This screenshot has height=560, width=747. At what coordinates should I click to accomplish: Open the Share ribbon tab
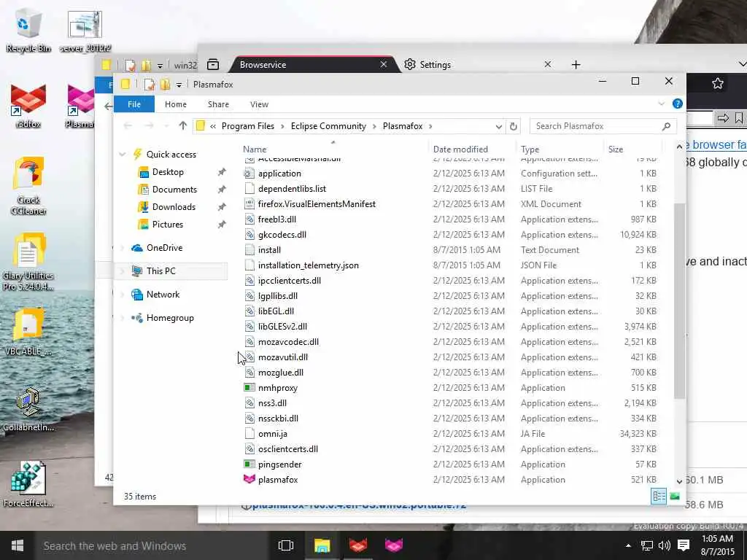(218, 104)
